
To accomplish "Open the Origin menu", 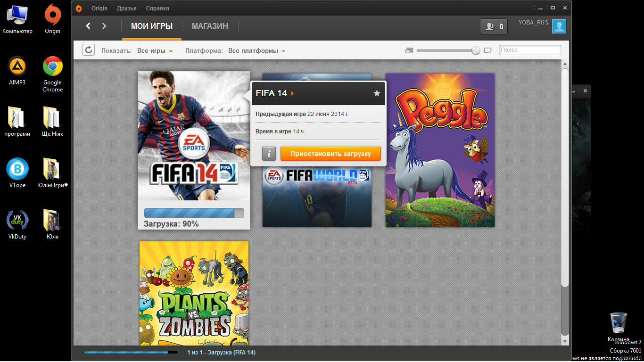I will [x=99, y=8].
